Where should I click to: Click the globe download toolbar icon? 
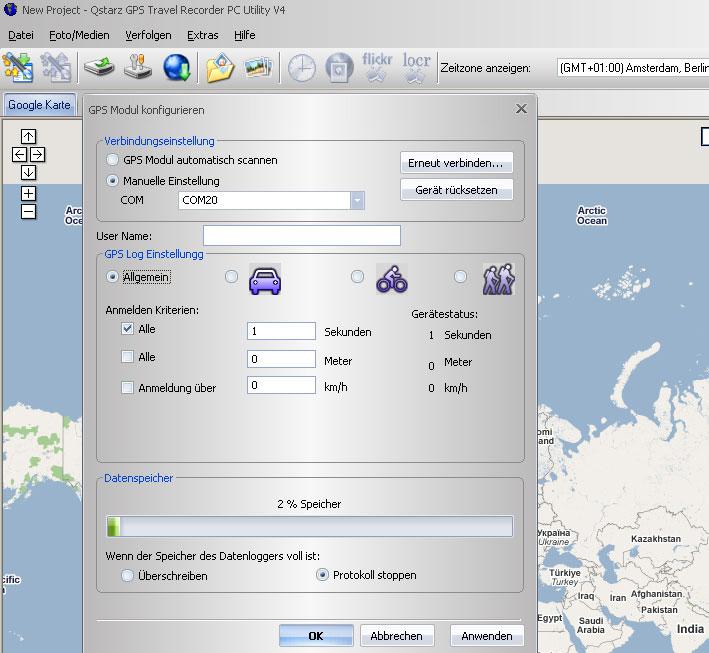pyautogui.click(x=177, y=68)
